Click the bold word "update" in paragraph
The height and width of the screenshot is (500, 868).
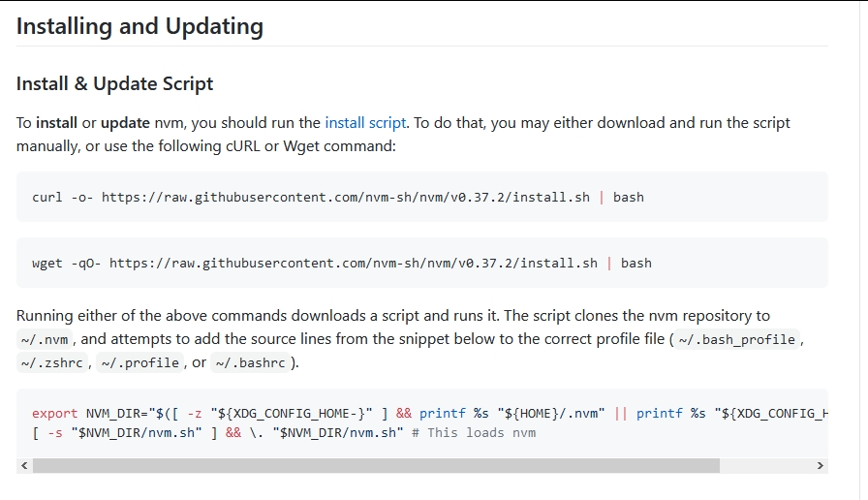(126, 123)
